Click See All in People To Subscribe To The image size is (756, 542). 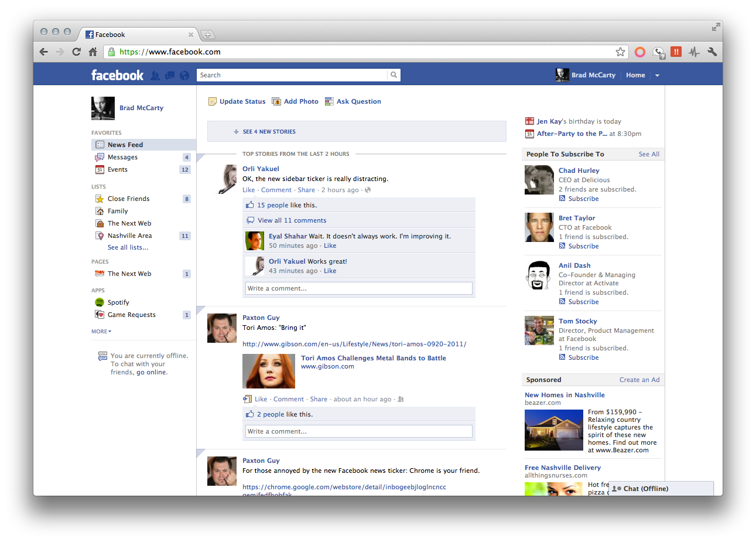(x=649, y=154)
